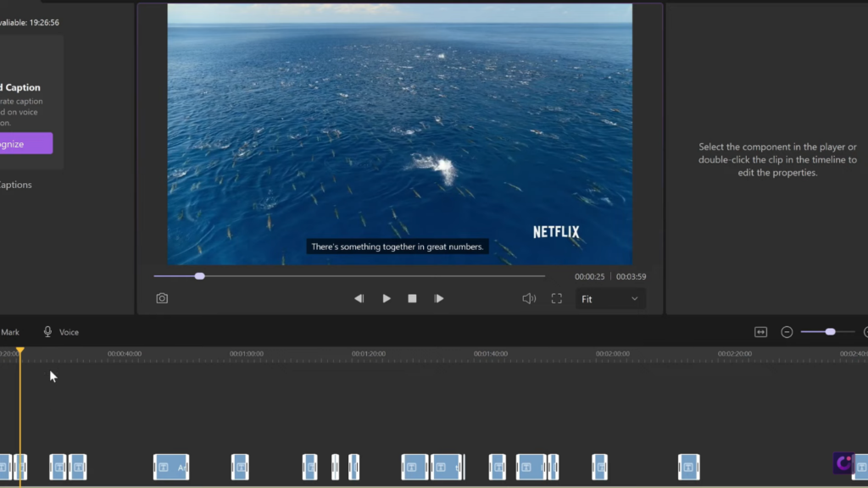Screen dimensions: 868x488
Task: Play the video preview
Action: 387,299
